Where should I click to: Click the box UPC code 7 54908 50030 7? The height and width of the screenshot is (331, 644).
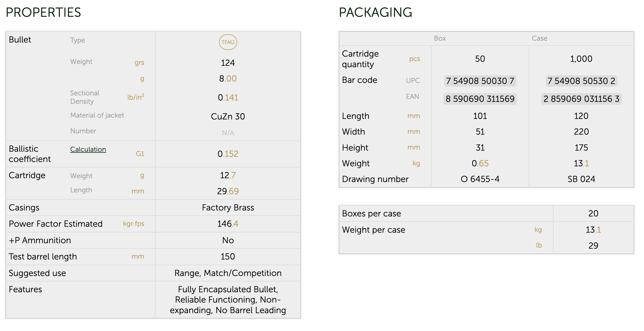click(480, 81)
